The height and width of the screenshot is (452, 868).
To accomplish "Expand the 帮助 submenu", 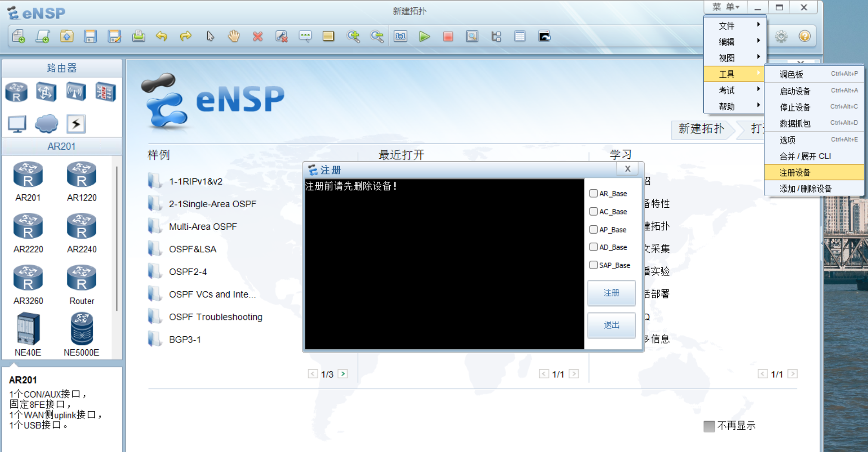I will pos(734,106).
